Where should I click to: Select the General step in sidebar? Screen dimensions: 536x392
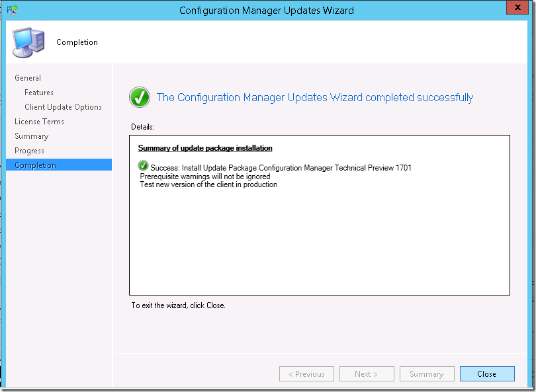click(x=28, y=78)
